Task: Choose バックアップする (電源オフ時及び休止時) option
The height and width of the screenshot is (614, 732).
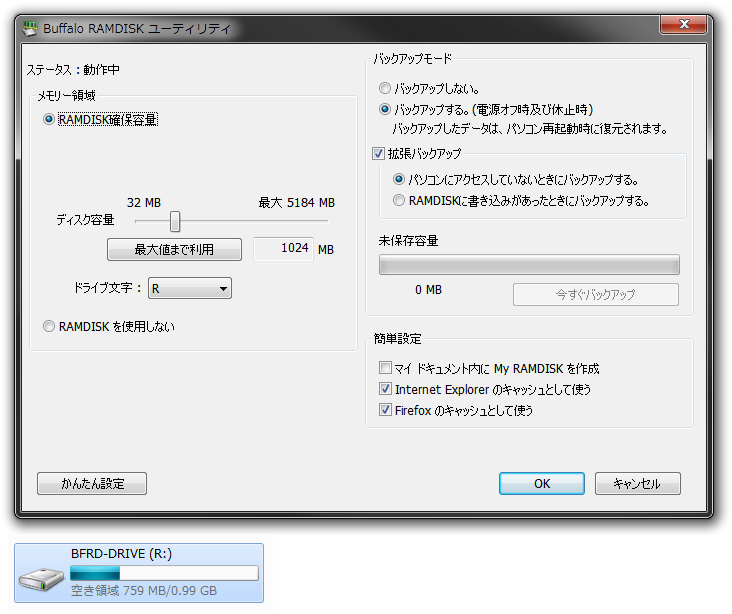Action: click(x=385, y=109)
